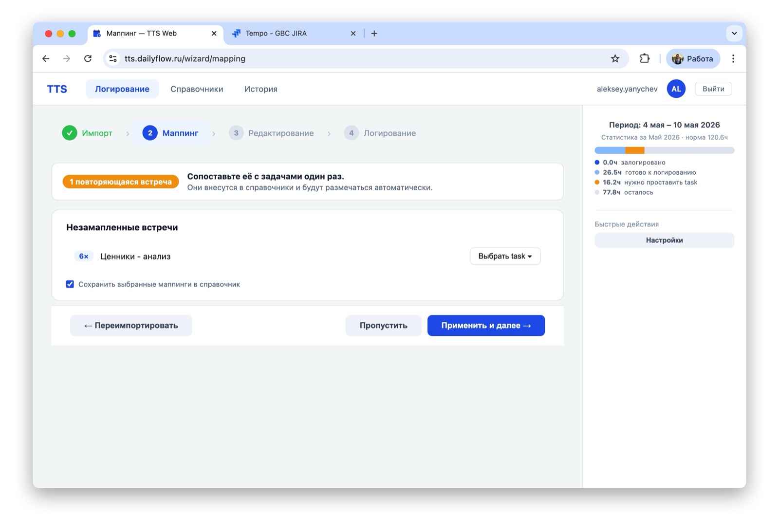
Task: Click the AL user avatar
Action: (676, 89)
